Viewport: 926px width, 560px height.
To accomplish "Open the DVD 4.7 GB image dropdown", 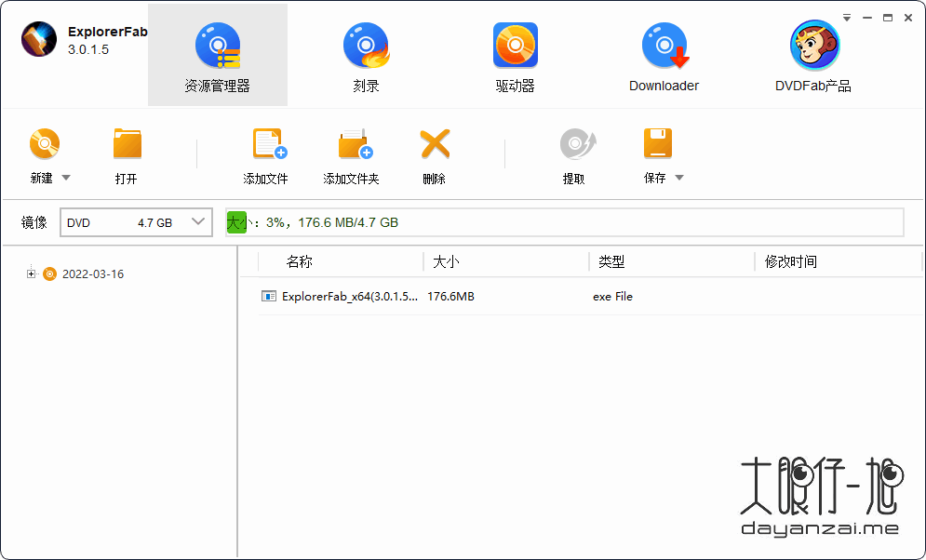I will point(136,222).
